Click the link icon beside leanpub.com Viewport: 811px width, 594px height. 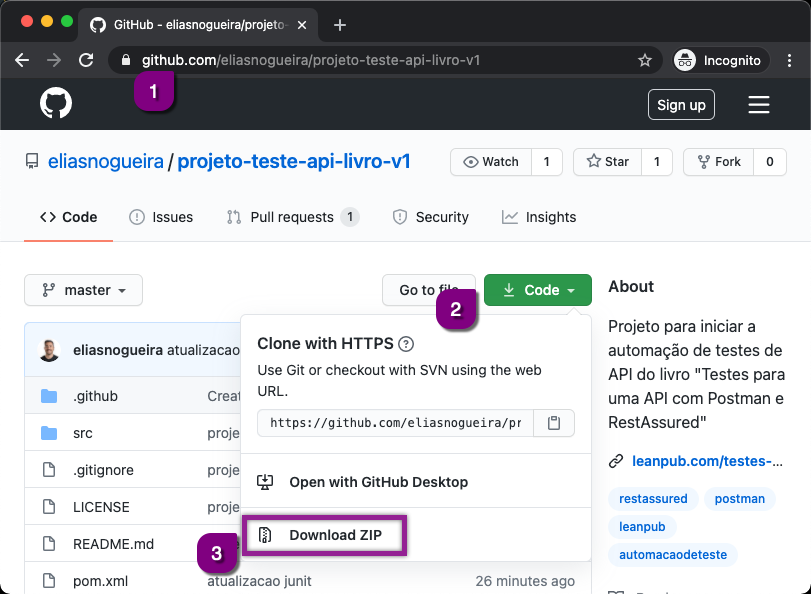click(615, 461)
